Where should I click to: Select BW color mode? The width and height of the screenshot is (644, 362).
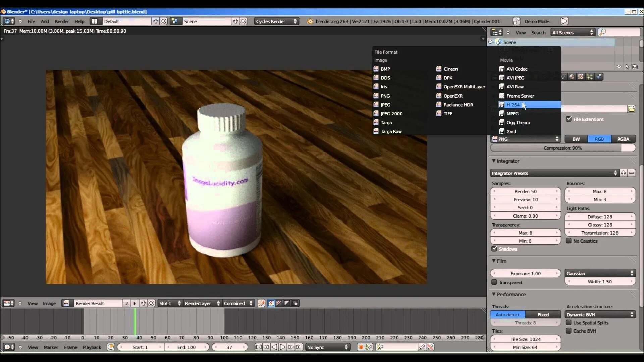click(576, 139)
